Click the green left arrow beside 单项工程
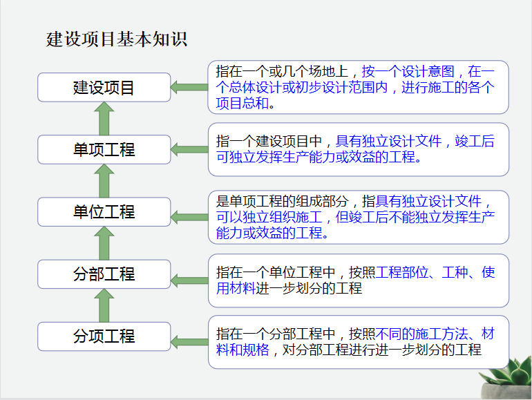Screen dimensions: 532x400 click(x=189, y=150)
